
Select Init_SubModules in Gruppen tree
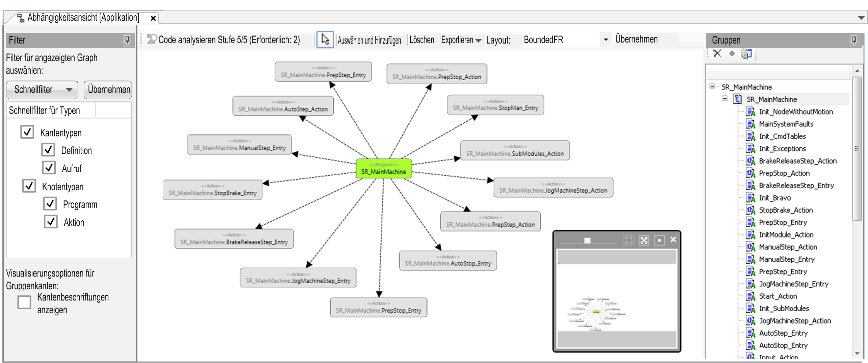784,308
